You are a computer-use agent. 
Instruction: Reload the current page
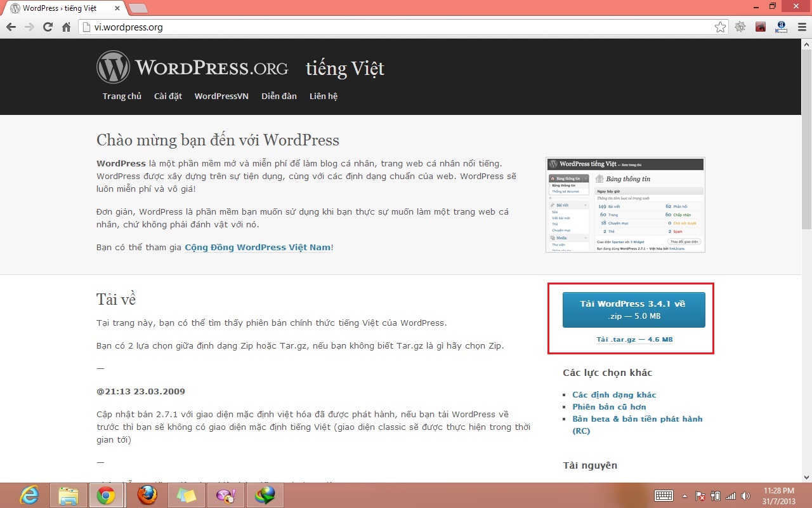pyautogui.click(x=48, y=27)
